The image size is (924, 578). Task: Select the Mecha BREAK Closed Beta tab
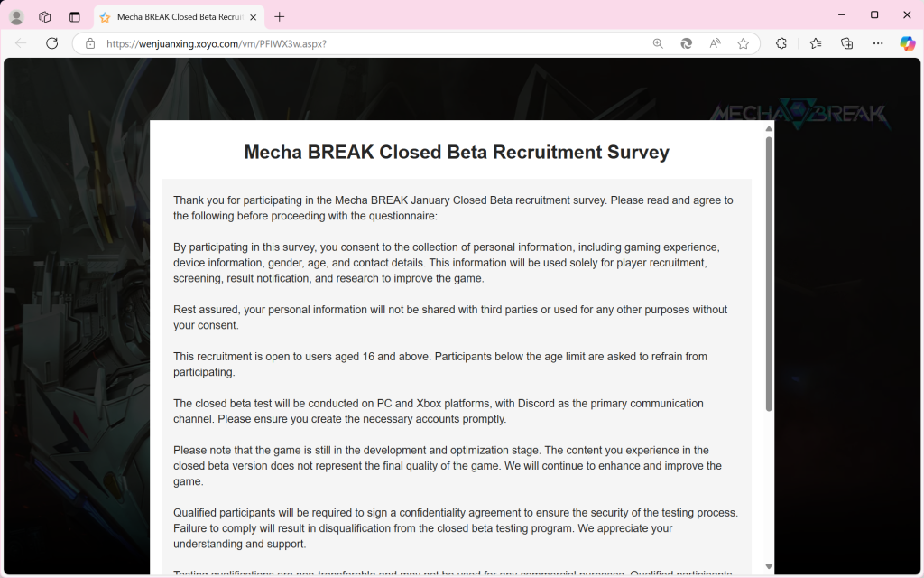[x=180, y=17]
